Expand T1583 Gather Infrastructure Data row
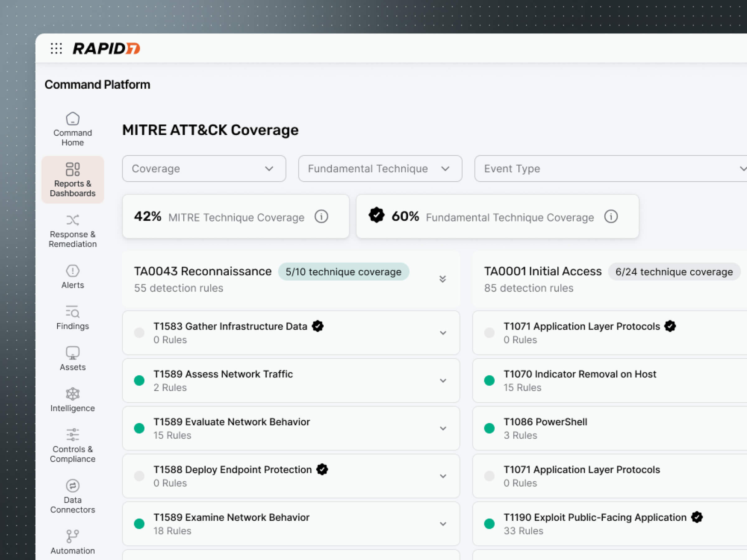The image size is (747, 560). coord(443,333)
